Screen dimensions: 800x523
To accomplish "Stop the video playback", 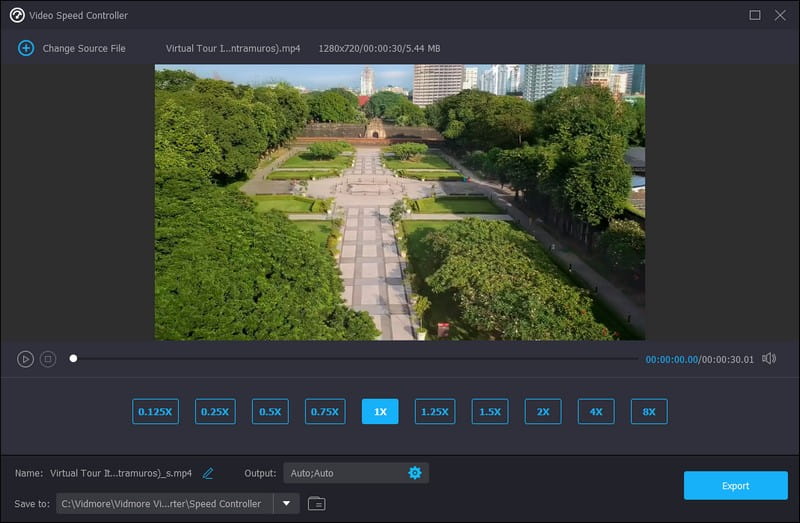I will 48,359.
